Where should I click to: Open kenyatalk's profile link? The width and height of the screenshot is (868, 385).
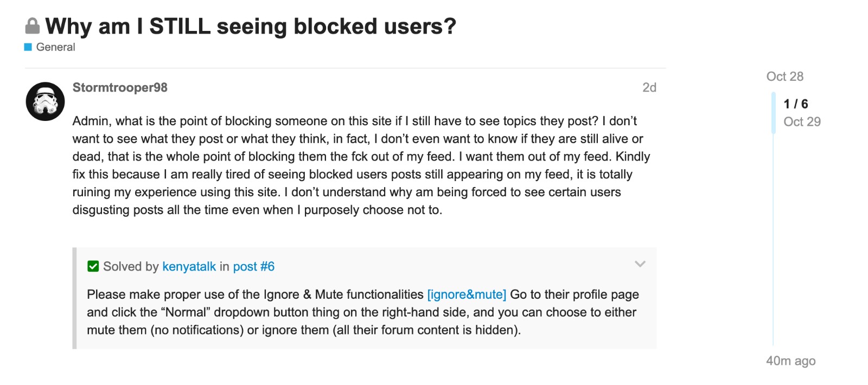point(189,266)
